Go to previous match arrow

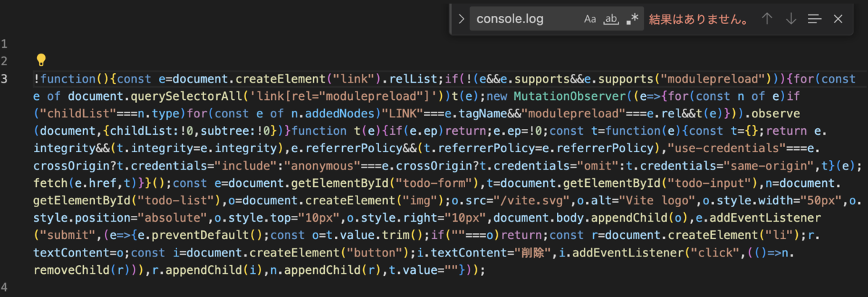click(766, 19)
